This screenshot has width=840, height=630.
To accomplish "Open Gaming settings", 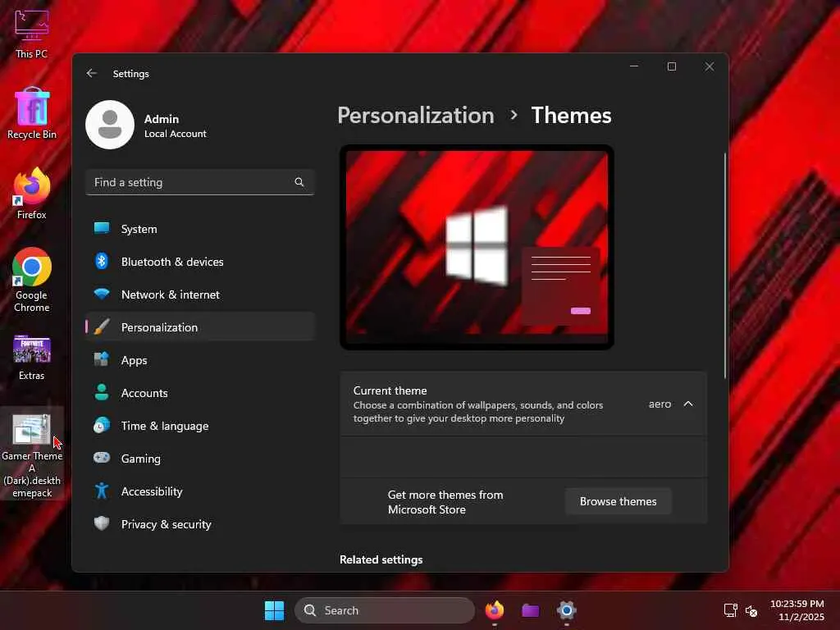I will point(200,458).
